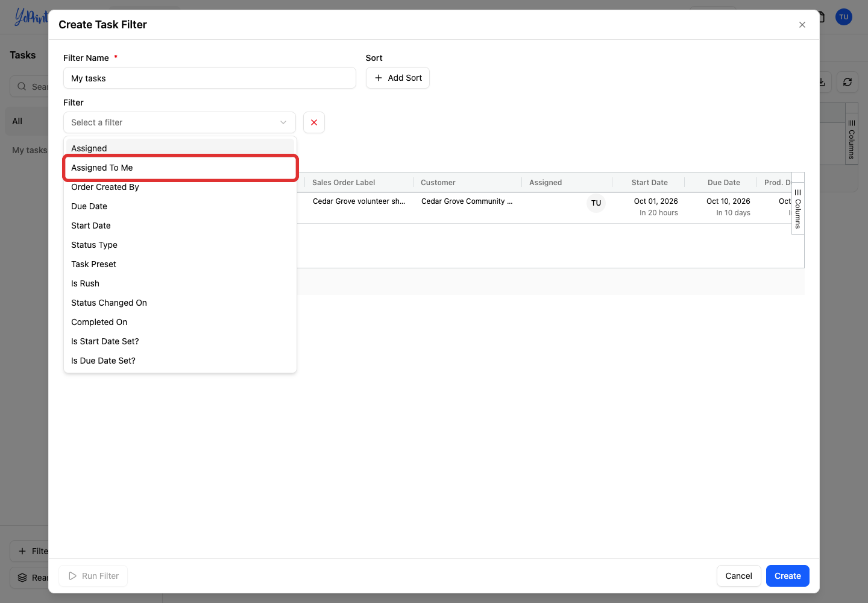Remove the filter row with red X
Screen dimensions: 868x603
tap(314, 122)
